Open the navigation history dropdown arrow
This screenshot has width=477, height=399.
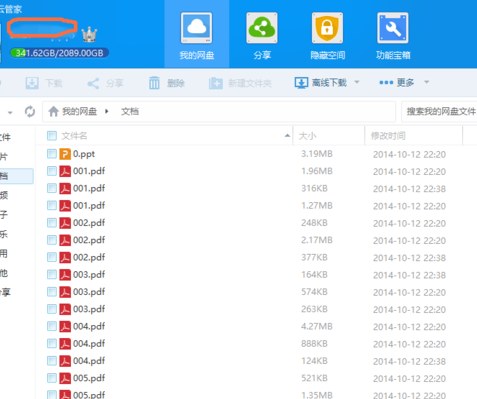coord(10,113)
